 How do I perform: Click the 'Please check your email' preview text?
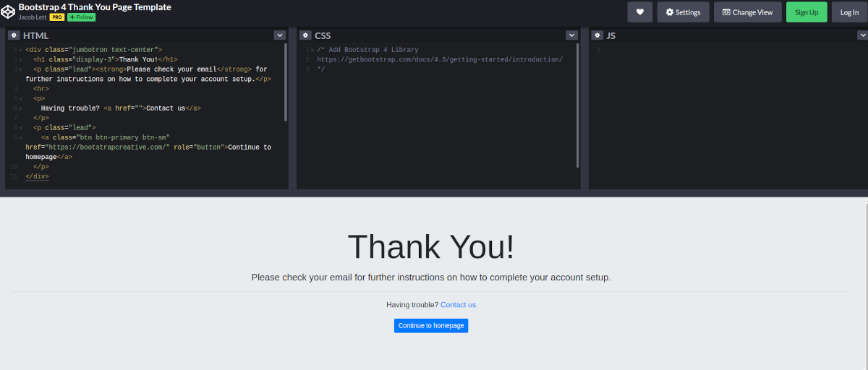(x=431, y=277)
